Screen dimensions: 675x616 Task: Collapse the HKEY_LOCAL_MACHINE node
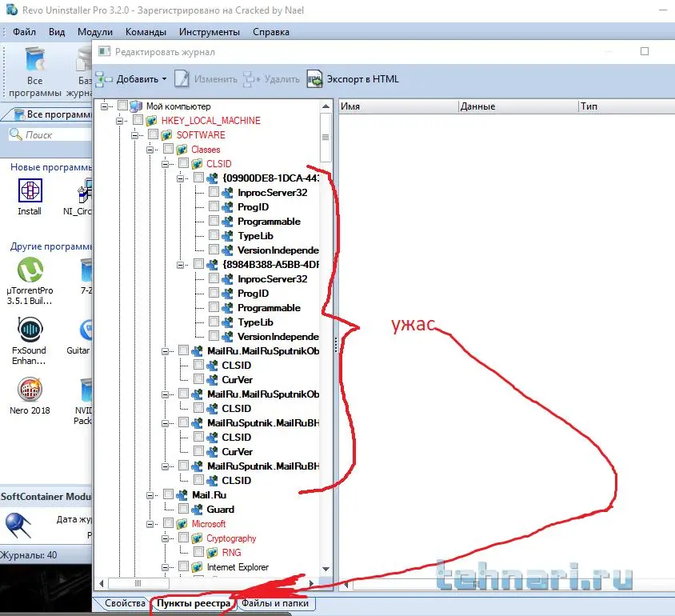point(120,121)
